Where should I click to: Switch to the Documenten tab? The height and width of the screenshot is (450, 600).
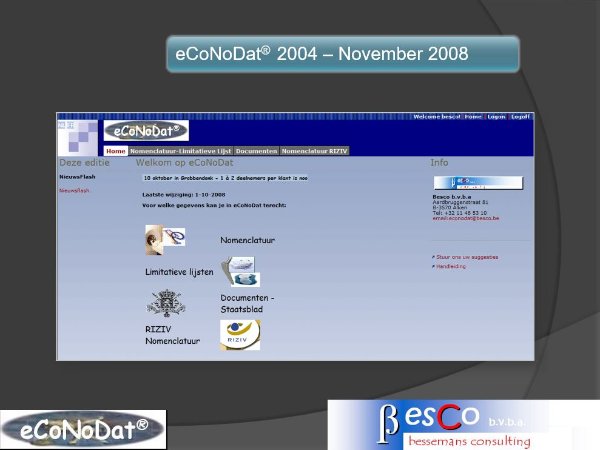pos(256,151)
